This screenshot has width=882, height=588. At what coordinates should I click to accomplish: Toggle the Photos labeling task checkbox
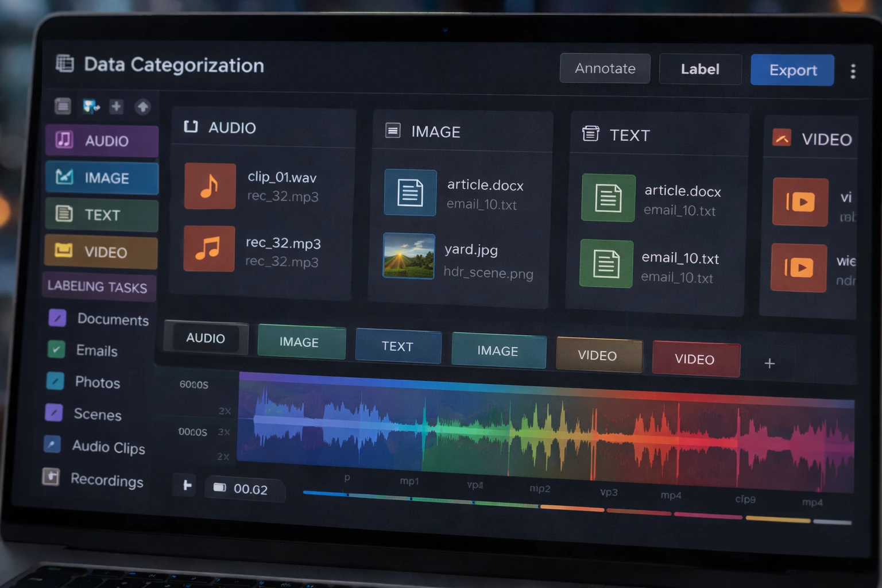(x=55, y=381)
